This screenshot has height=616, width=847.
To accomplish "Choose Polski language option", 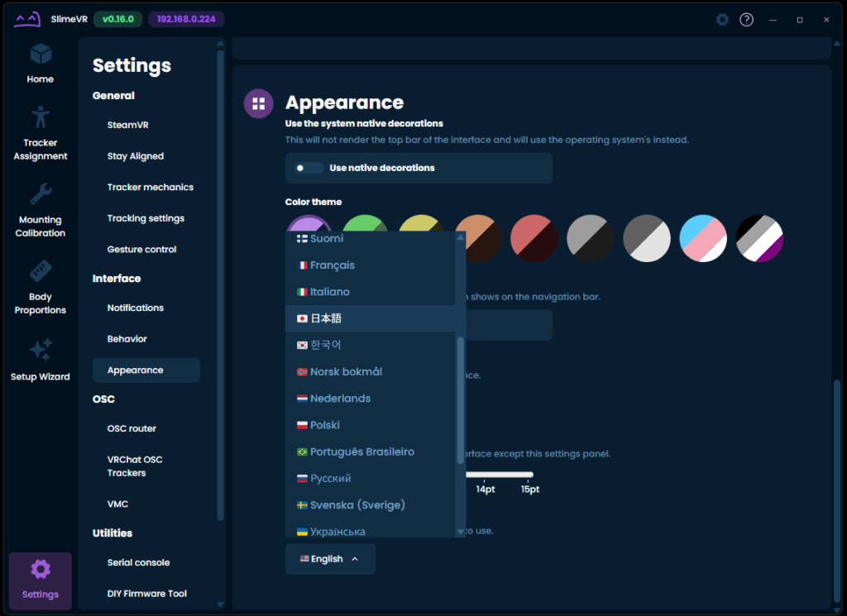I will [370, 425].
